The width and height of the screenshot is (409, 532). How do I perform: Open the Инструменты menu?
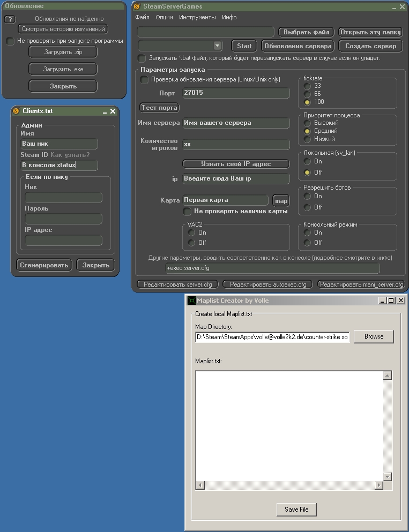pyautogui.click(x=197, y=17)
